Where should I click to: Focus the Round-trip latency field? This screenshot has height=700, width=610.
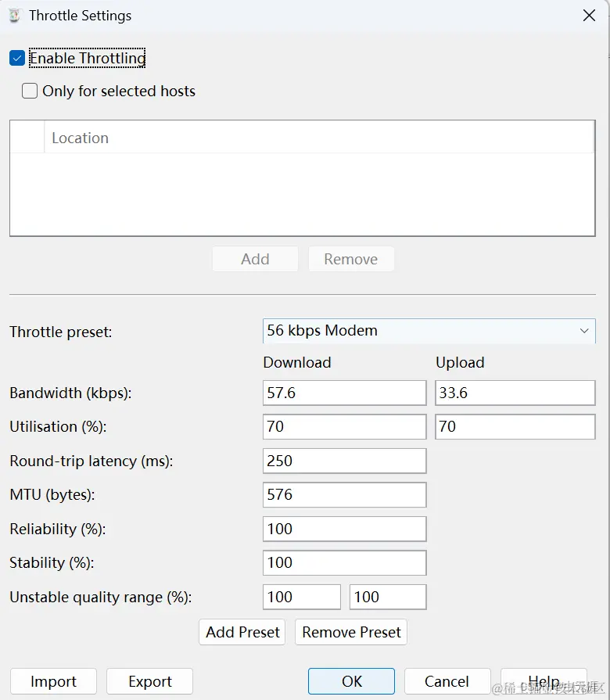click(x=344, y=461)
